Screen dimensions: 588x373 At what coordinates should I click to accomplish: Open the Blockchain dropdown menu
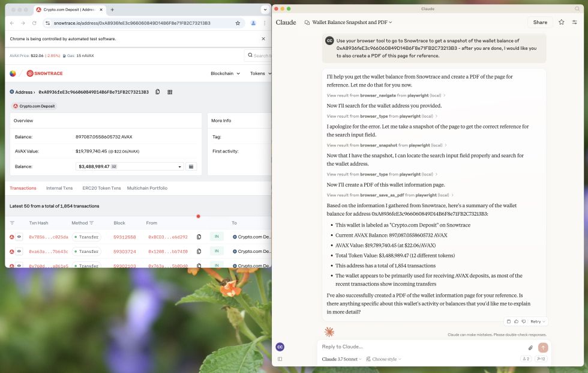pyautogui.click(x=225, y=73)
